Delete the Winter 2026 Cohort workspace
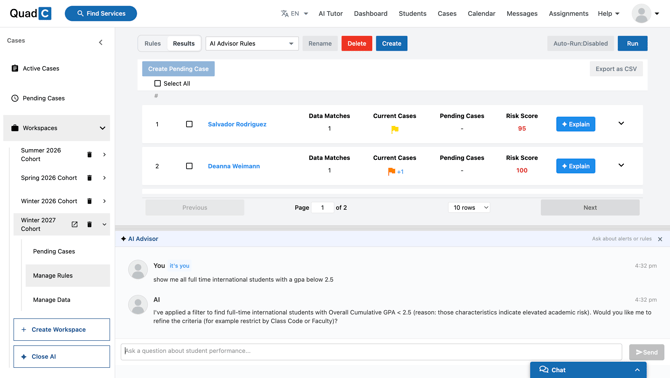The height and width of the screenshot is (378, 670). 89,201
